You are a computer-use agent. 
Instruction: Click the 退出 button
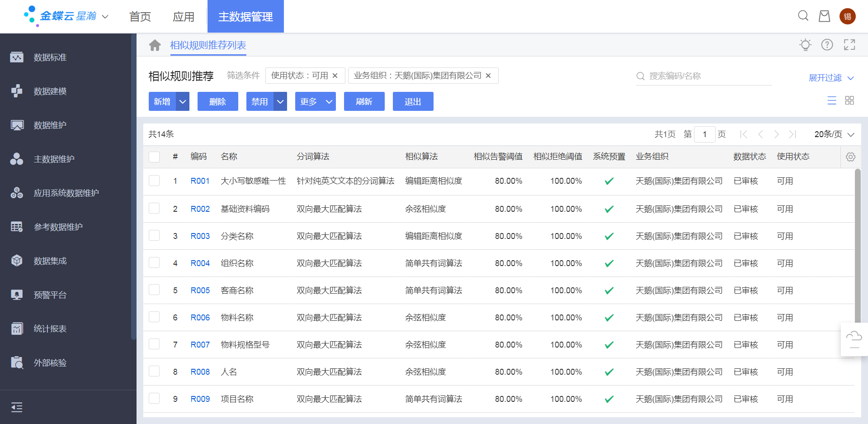(413, 101)
